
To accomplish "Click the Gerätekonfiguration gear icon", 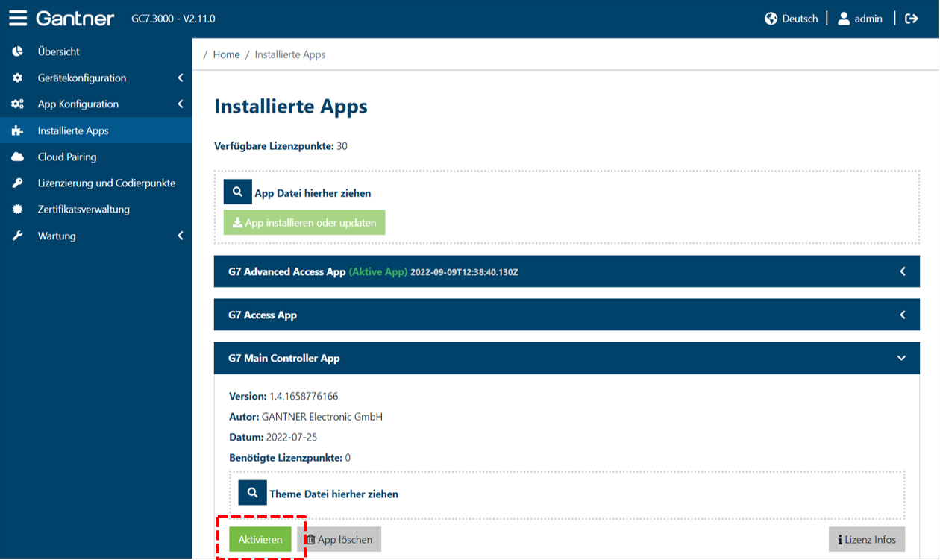I will (17, 78).
